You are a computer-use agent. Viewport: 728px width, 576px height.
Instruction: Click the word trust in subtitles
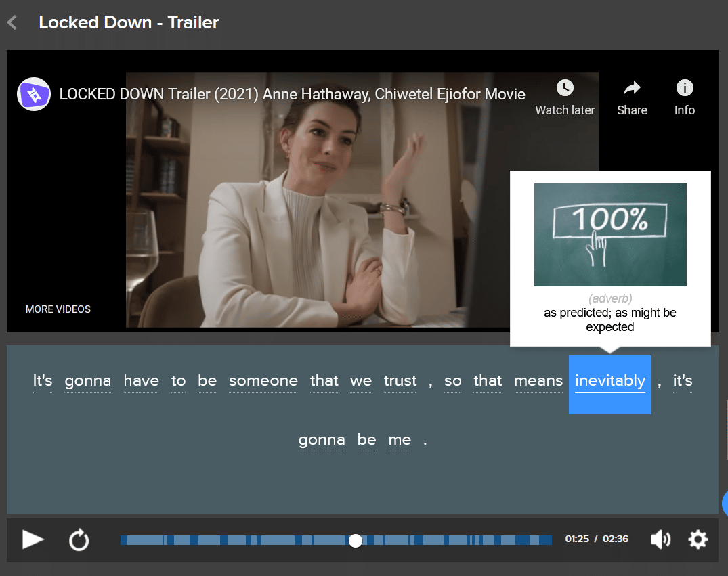[x=400, y=381]
